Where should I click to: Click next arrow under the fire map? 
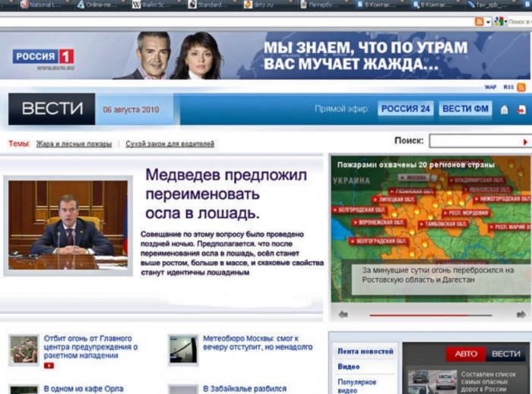click(521, 314)
